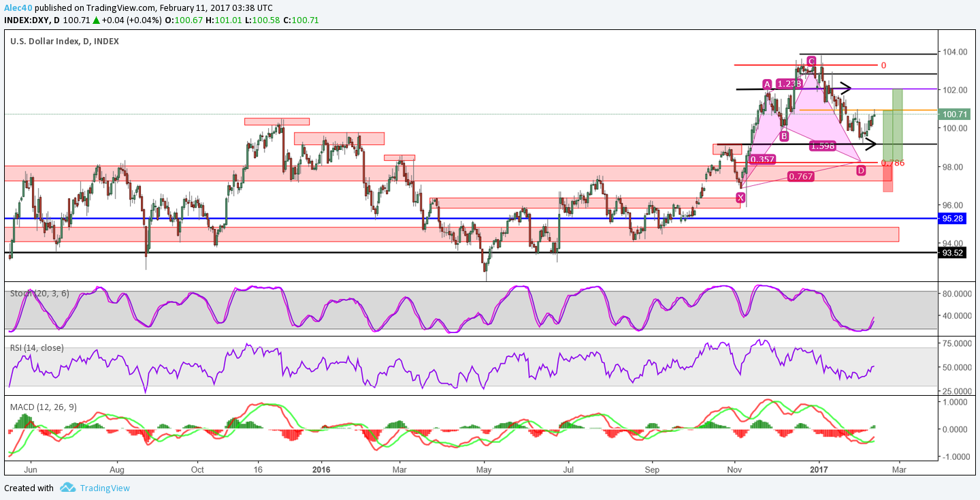Click the Nov label on time axis
This screenshot has height=500, width=980.
pyautogui.click(x=735, y=470)
